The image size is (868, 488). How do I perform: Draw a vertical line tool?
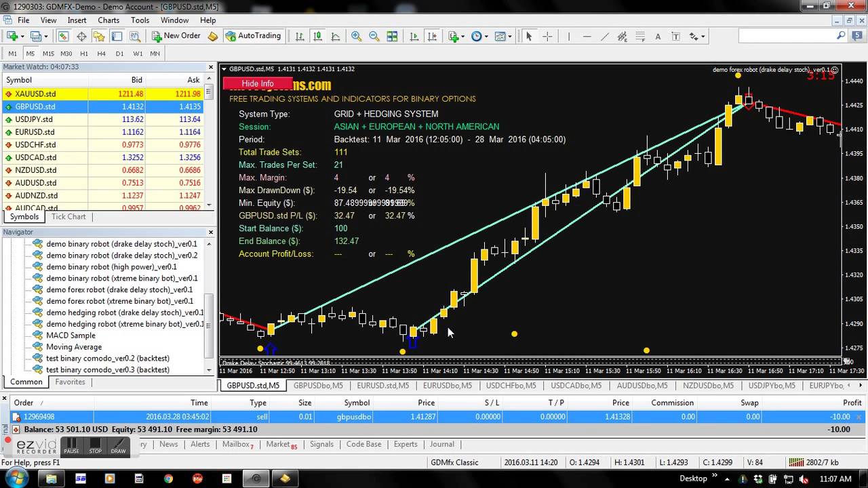[x=569, y=36]
